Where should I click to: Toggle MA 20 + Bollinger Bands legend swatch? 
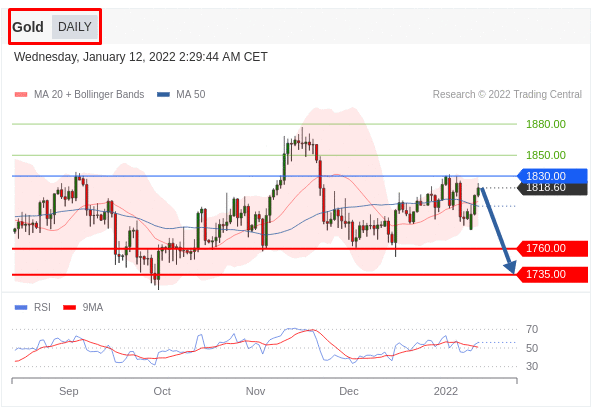[21, 94]
